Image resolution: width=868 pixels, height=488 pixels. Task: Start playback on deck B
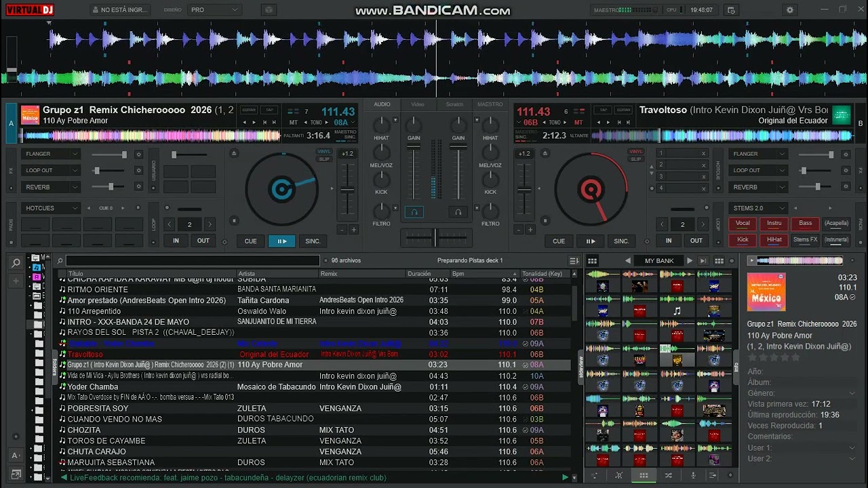590,241
